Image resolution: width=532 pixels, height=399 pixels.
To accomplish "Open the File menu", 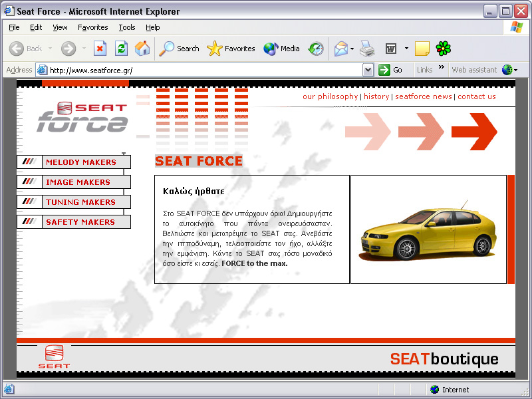I will pos(14,27).
